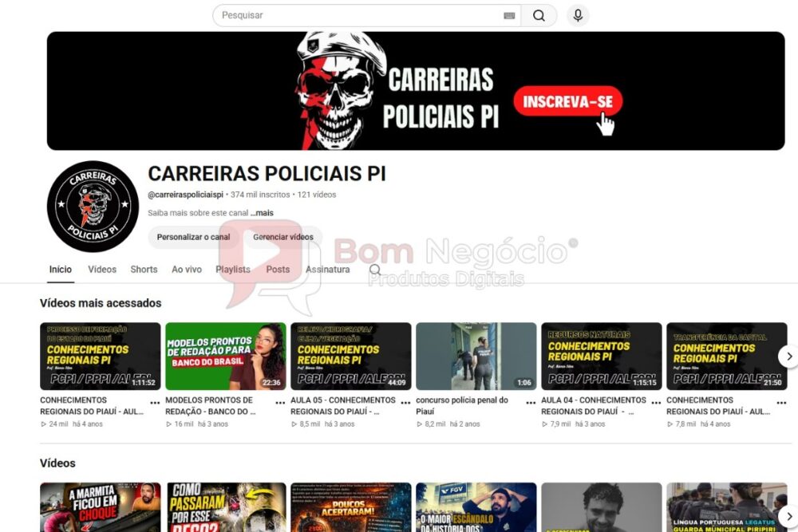Open A Marmita Ficou em Choque thumbnail
The image size is (798, 532).
[101, 507]
